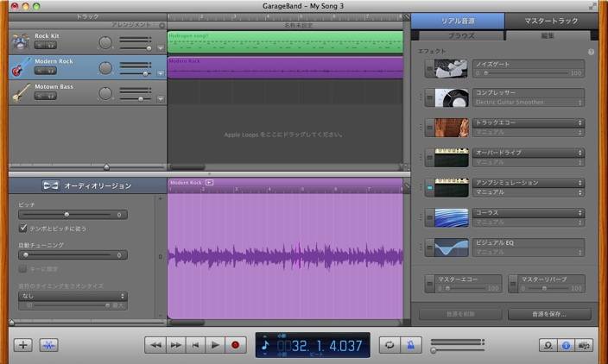Go to the beginning of the song

tap(195, 345)
